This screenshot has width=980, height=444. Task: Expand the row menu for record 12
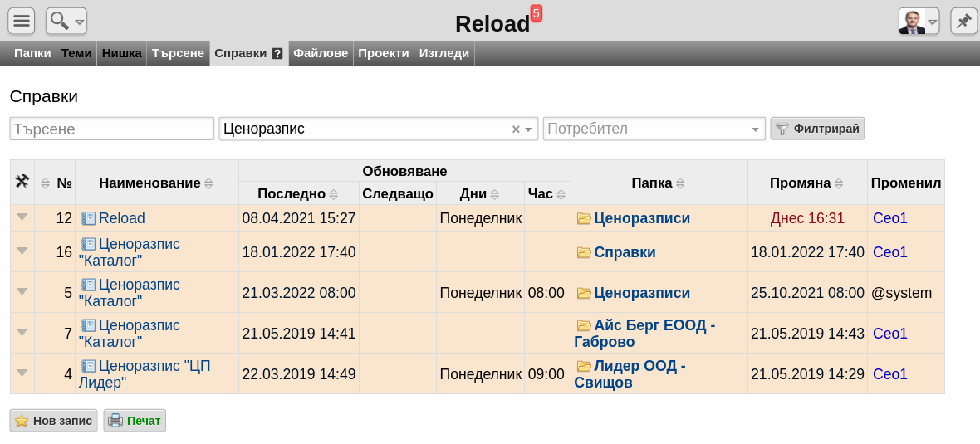[x=22, y=217]
